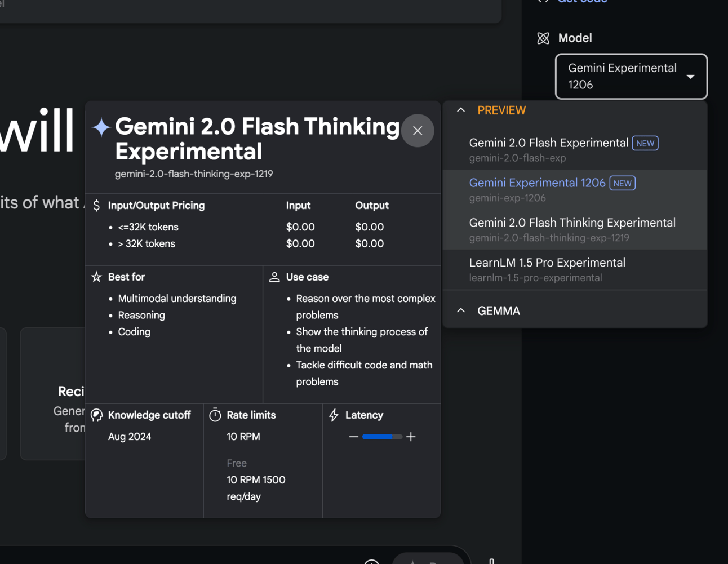
Task: Click the Best for heading
Action: coord(126,277)
